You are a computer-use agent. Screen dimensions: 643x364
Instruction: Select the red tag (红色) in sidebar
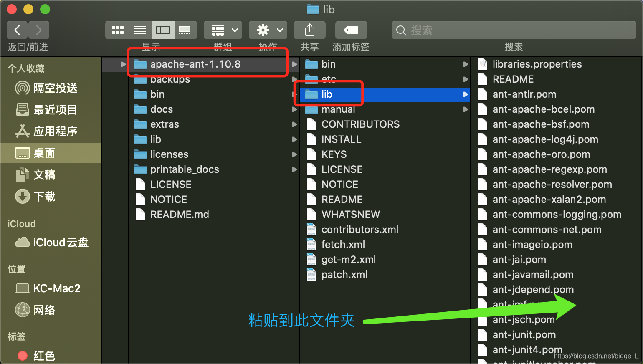click(51, 356)
